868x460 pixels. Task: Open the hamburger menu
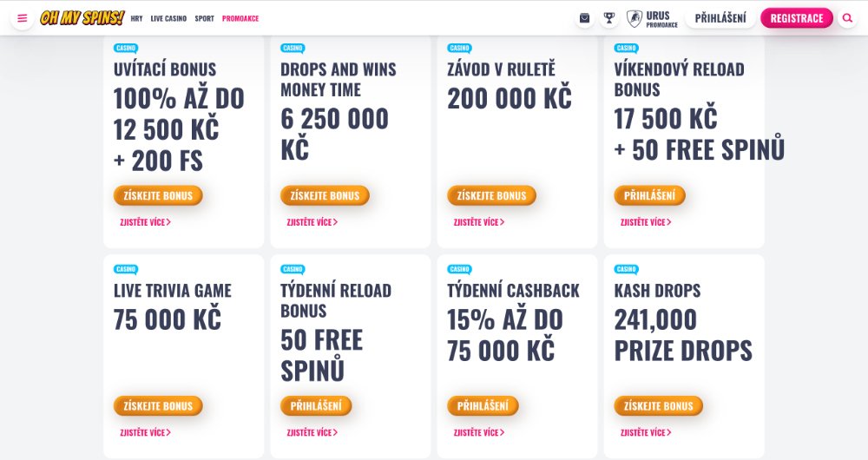pos(23,18)
